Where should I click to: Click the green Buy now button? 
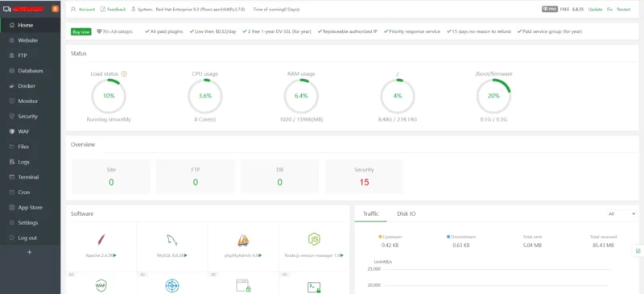81,31
